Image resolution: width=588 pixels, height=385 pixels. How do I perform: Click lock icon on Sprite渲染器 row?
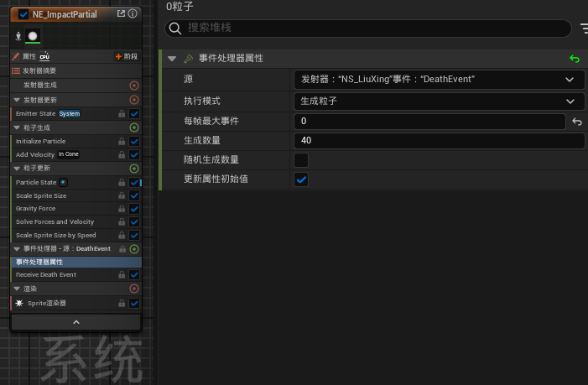(x=122, y=304)
